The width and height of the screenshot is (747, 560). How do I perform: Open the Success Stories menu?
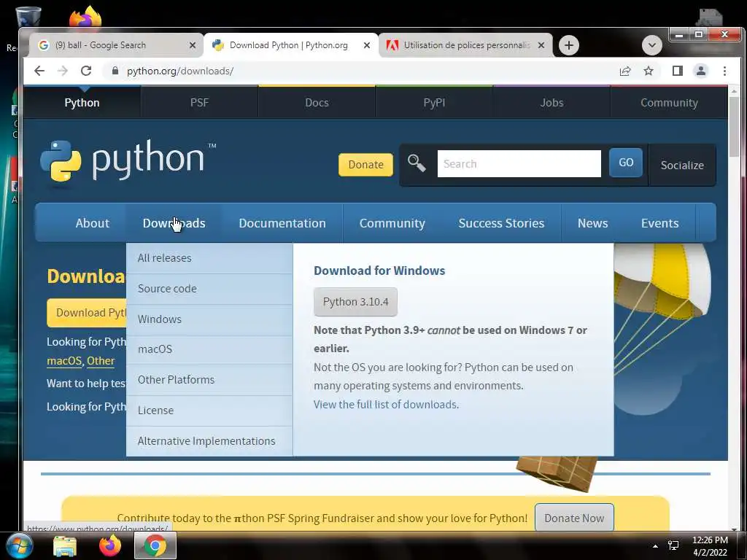(x=501, y=223)
